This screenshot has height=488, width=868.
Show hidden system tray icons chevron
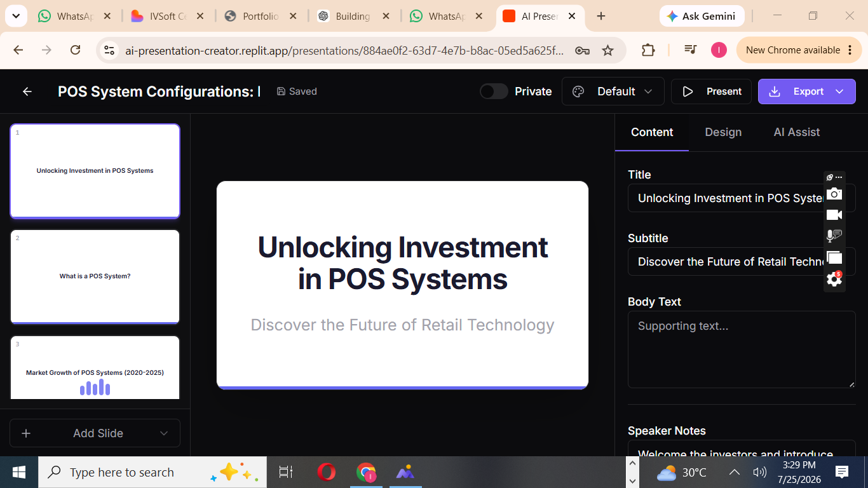[734, 472]
